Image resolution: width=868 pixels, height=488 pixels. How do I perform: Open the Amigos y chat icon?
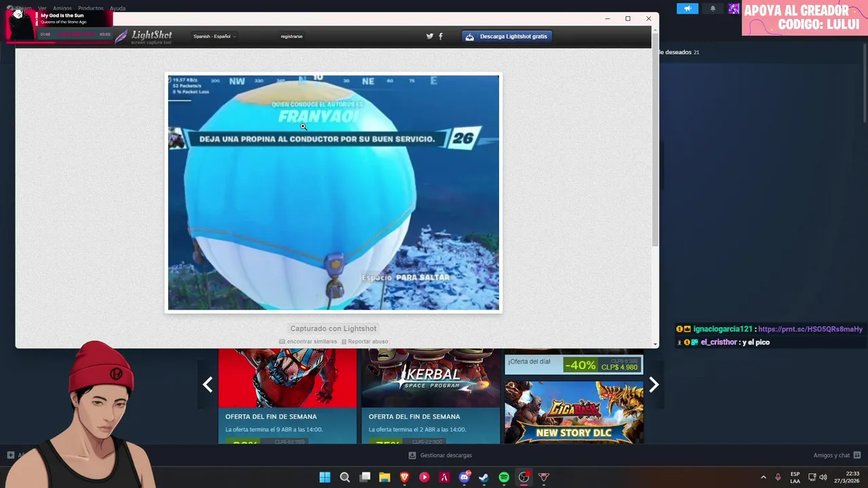click(x=857, y=455)
